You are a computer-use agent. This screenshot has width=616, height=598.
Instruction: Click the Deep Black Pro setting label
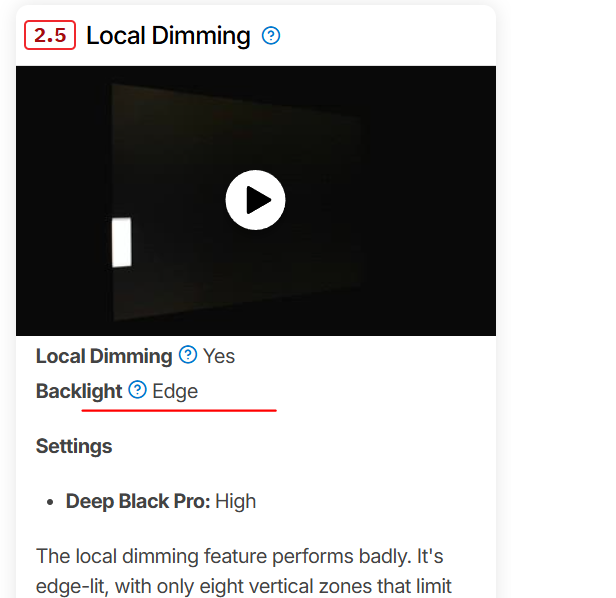pyautogui.click(x=138, y=501)
